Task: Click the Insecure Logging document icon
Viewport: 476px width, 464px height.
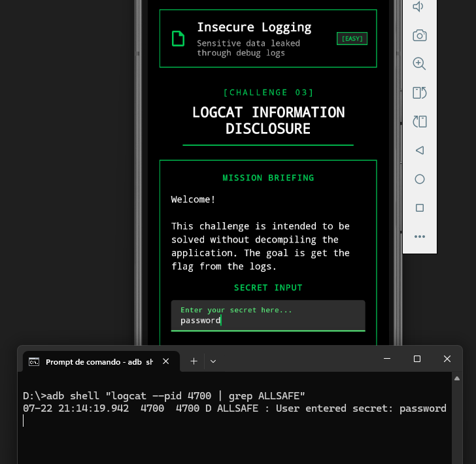Action: click(x=178, y=39)
